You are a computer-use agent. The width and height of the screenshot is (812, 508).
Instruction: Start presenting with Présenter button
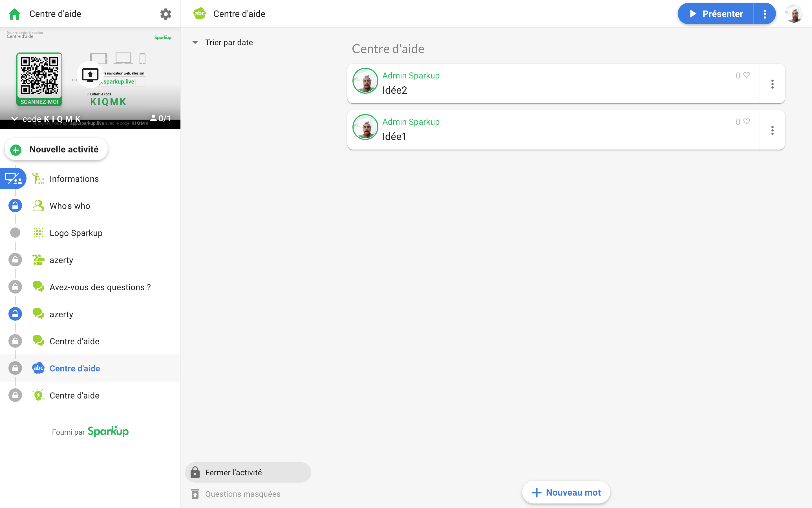click(x=716, y=14)
